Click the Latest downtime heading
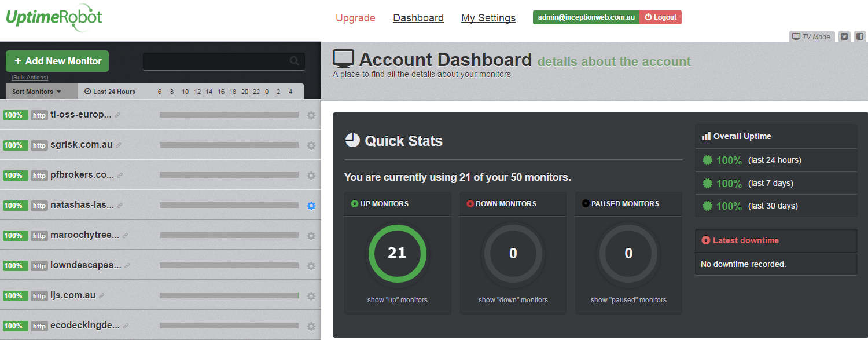 coord(746,240)
